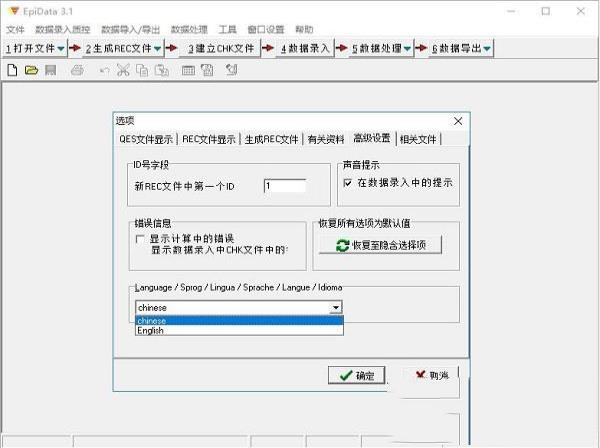Click the rightmost toolbar icon next to the preview data form icon
Viewport: 600px width, 448px height.
[232, 70]
